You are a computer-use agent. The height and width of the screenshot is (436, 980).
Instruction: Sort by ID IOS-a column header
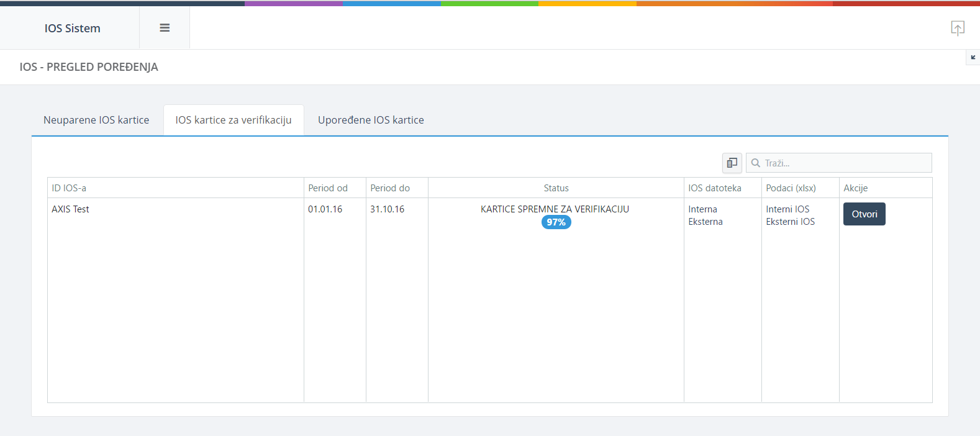tap(69, 188)
